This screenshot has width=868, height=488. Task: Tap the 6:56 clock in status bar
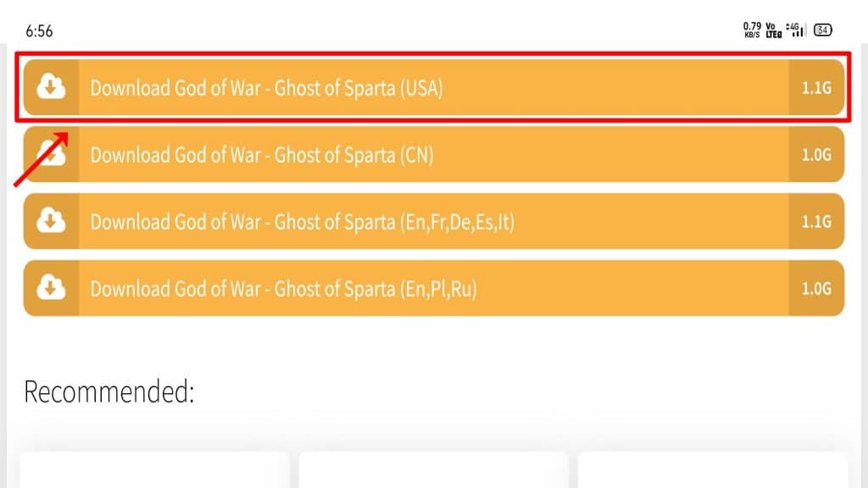(x=39, y=31)
